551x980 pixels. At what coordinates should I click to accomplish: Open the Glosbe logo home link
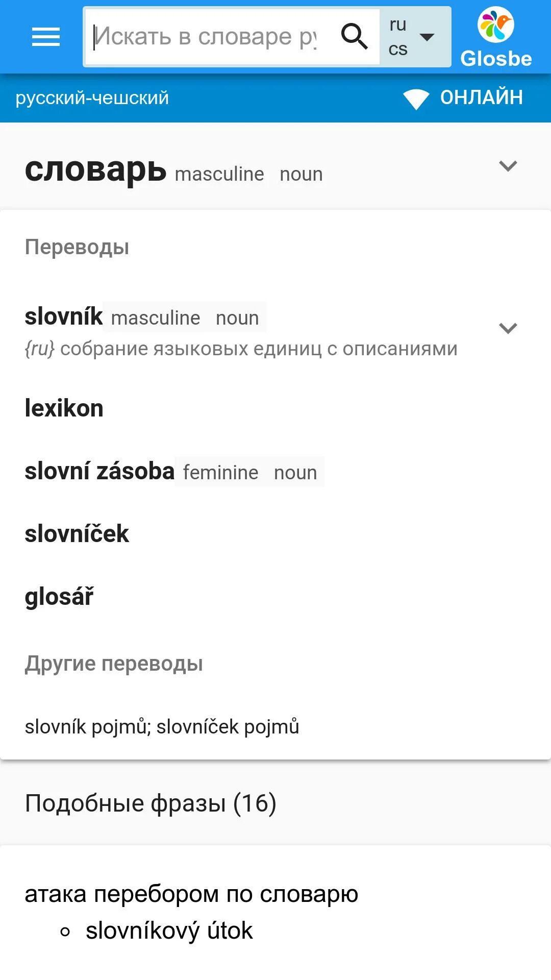pyautogui.click(x=496, y=38)
